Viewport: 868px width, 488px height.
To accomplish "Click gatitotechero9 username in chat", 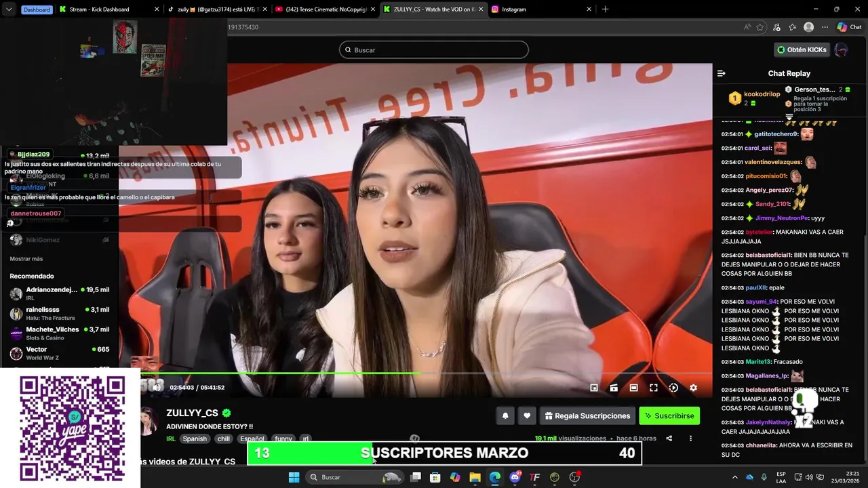I will click(776, 134).
